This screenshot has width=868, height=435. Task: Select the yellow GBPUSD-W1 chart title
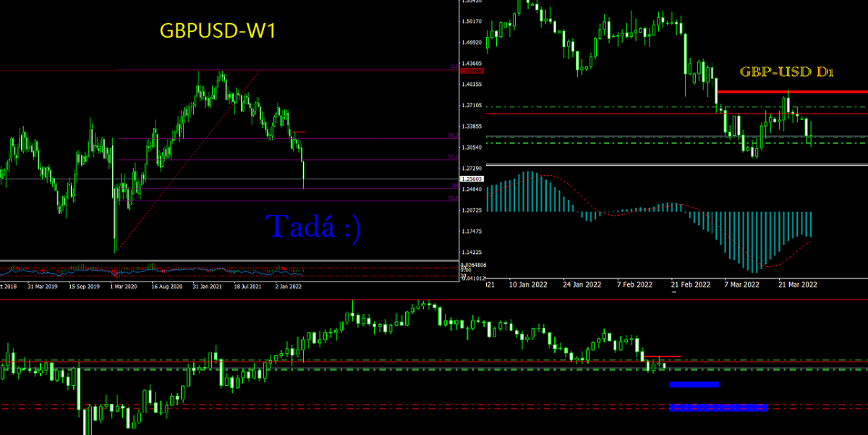tap(217, 31)
